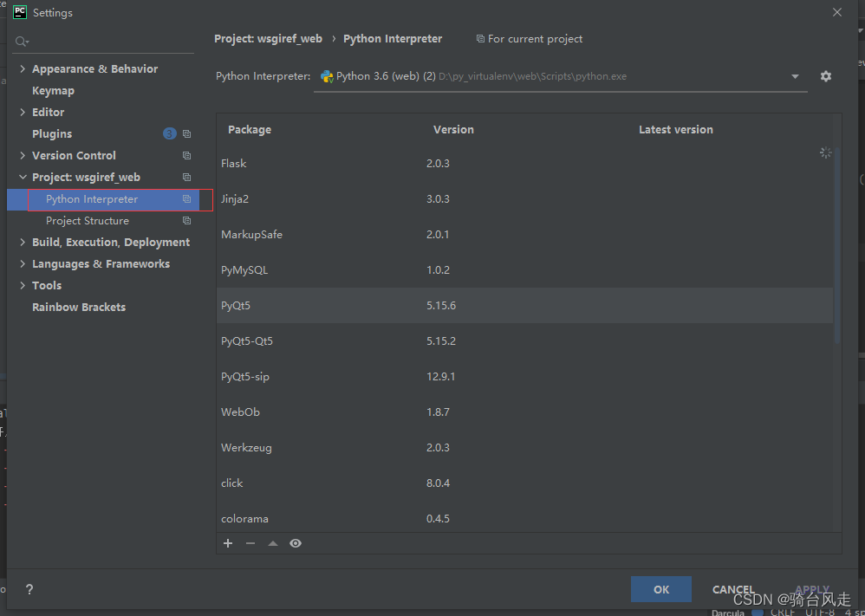865x616 pixels.
Task: Click the copy icon beside Plugins
Action: pyautogui.click(x=187, y=134)
